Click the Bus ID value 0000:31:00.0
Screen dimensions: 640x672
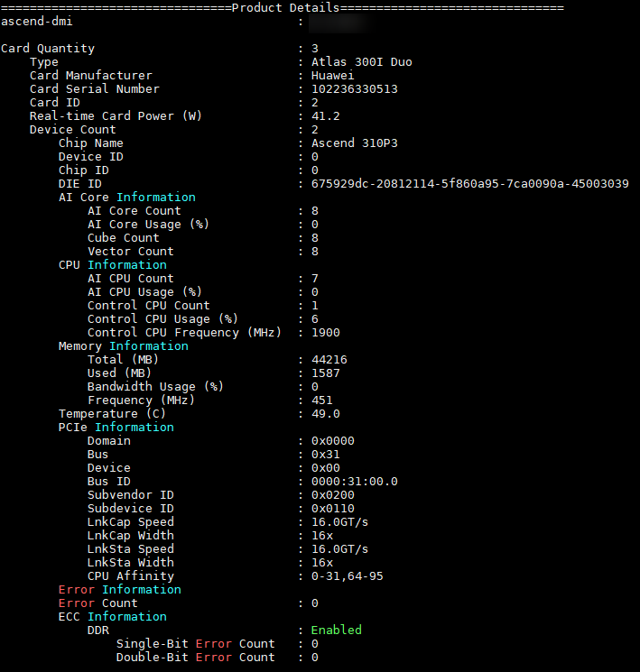coord(355,482)
